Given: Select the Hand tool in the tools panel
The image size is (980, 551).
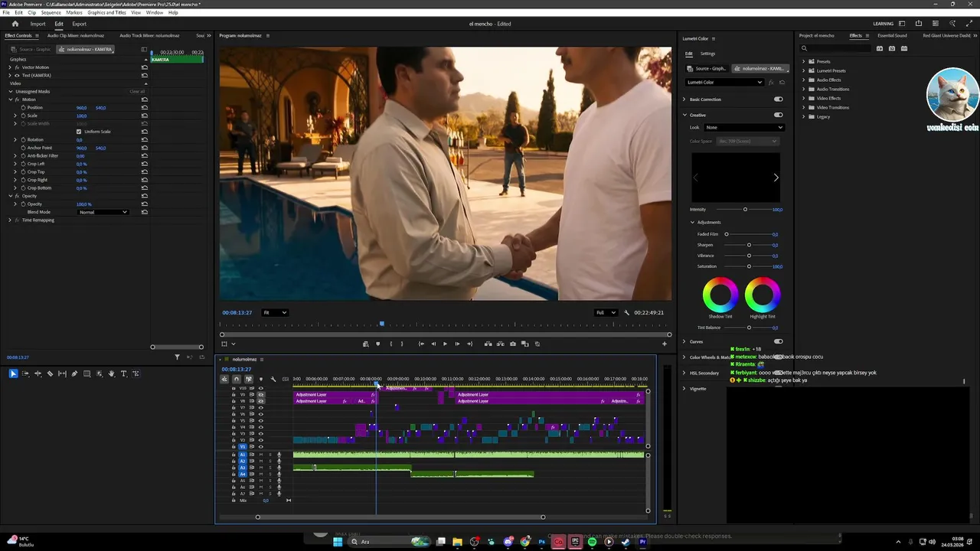Looking at the screenshot, I should point(111,373).
